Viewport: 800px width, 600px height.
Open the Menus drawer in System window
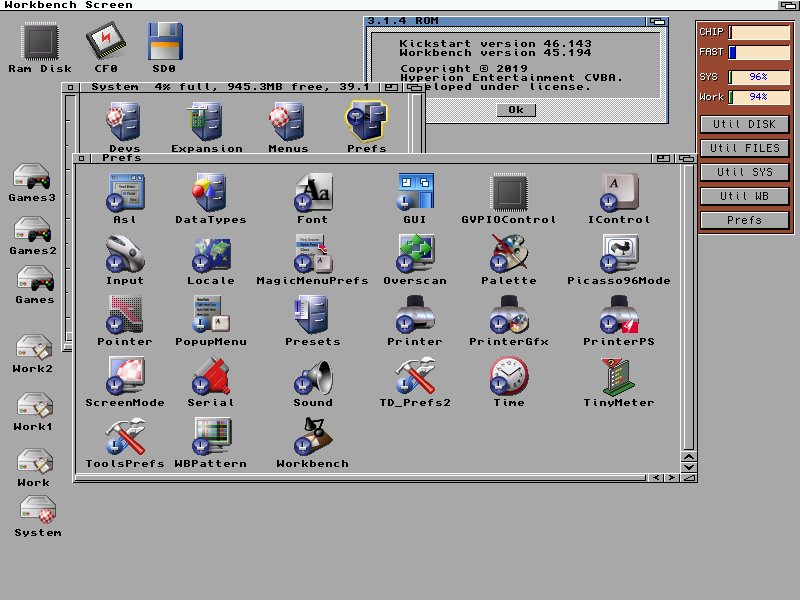click(x=287, y=121)
